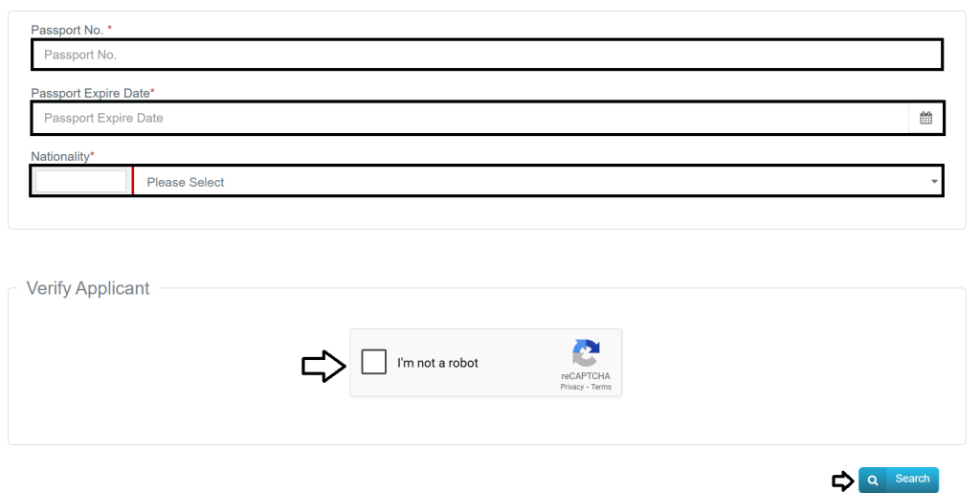The height and width of the screenshot is (493, 980).
Task: Click the 'reCAPTCHA' text under the logo
Action: [x=586, y=376]
